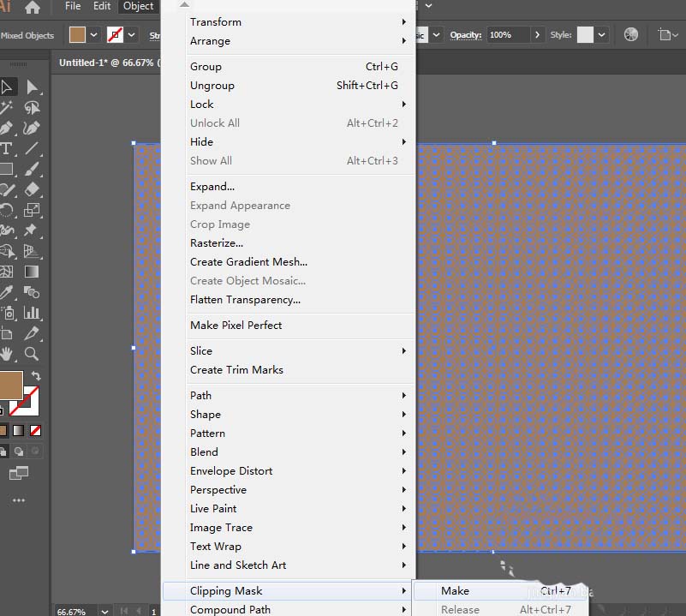Open graphic Style dropdown arrow
The width and height of the screenshot is (686, 616).
(x=602, y=34)
